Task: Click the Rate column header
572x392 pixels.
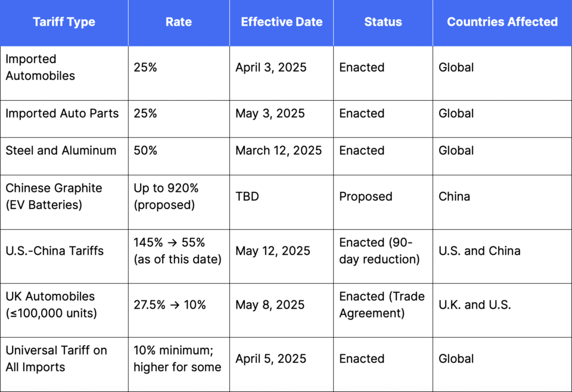Action: (x=179, y=22)
